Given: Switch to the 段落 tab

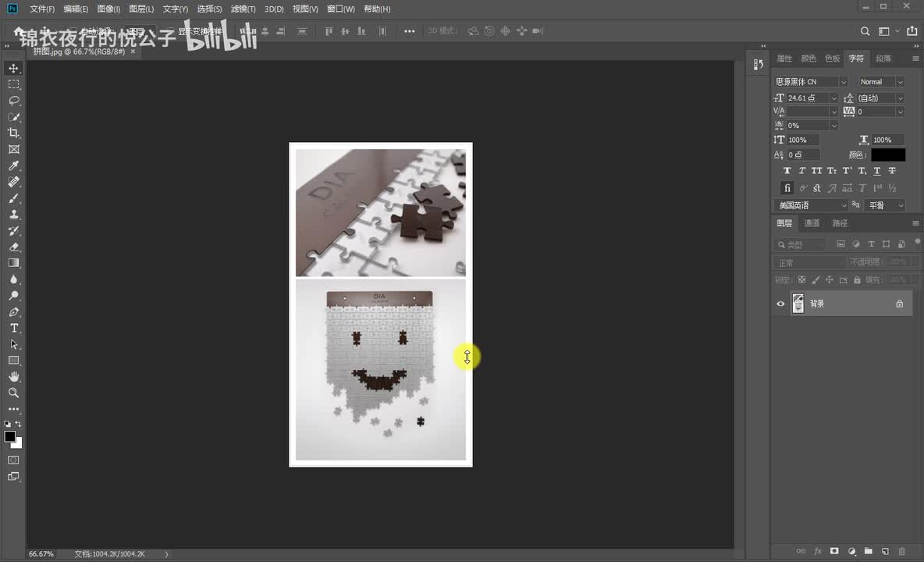Looking at the screenshot, I should [883, 59].
